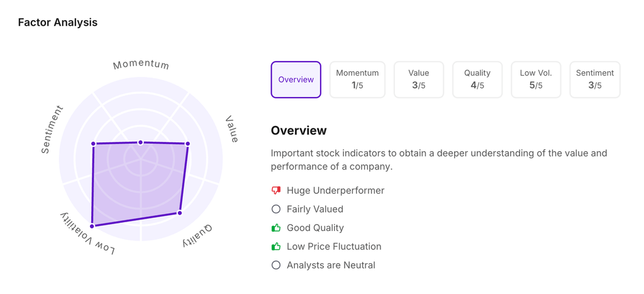The height and width of the screenshot is (294, 644).
Task: Click the red thumbs-down Huge Underperformer icon
Action: [x=275, y=190]
